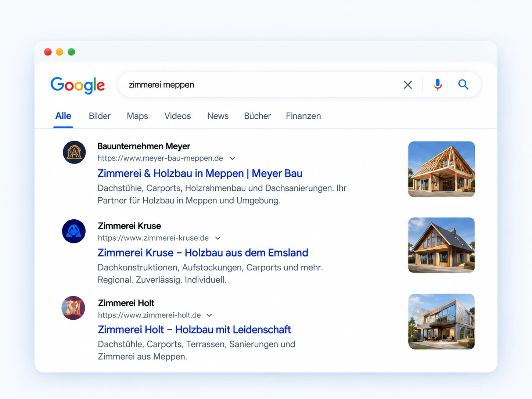
Task: Click the Bauunternehmen Meyer site favicon
Action: (74, 152)
